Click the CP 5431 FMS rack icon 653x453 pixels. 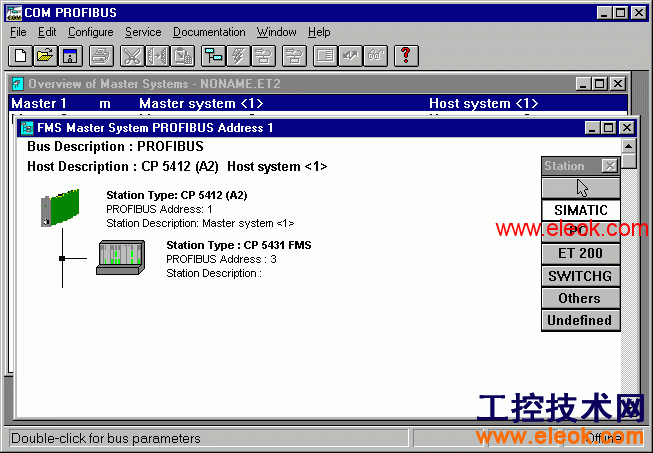point(121,257)
